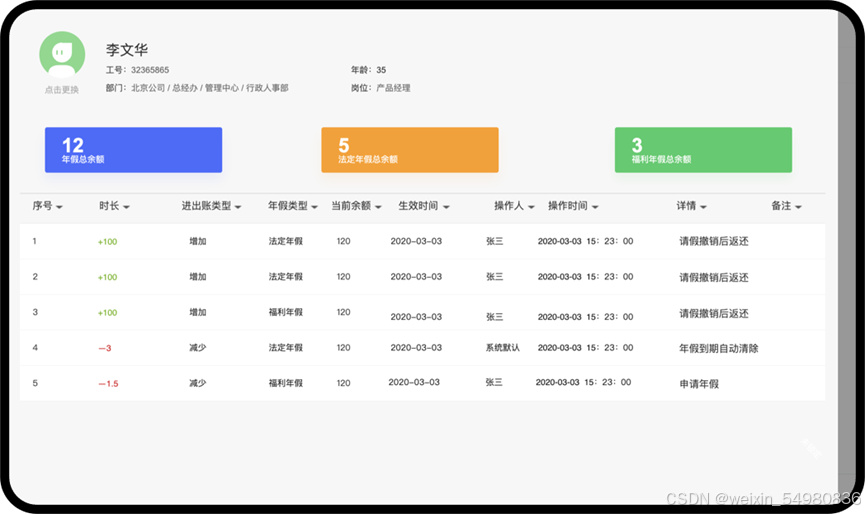Click 法定年假 type in row 4
The height and width of the screenshot is (514, 865).
point(286,347)
